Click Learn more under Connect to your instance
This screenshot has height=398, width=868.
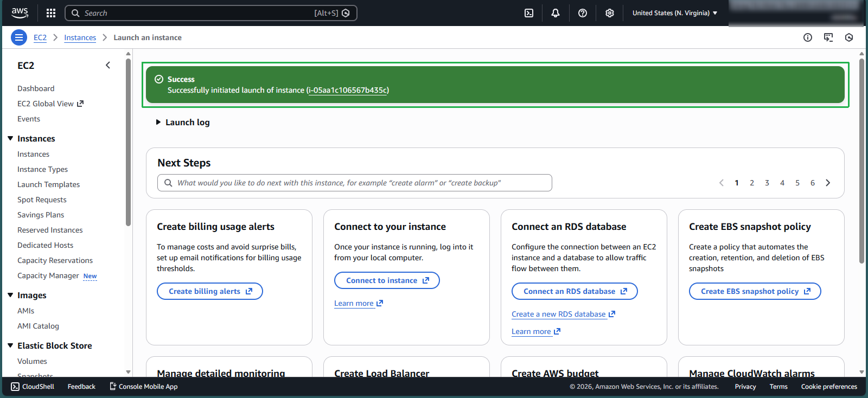pos(354,303)
